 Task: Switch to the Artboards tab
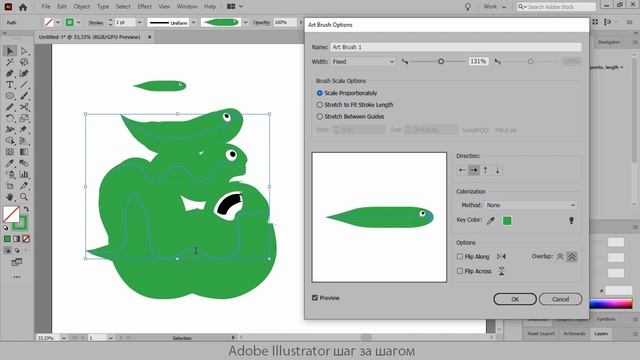pos(574,334)
